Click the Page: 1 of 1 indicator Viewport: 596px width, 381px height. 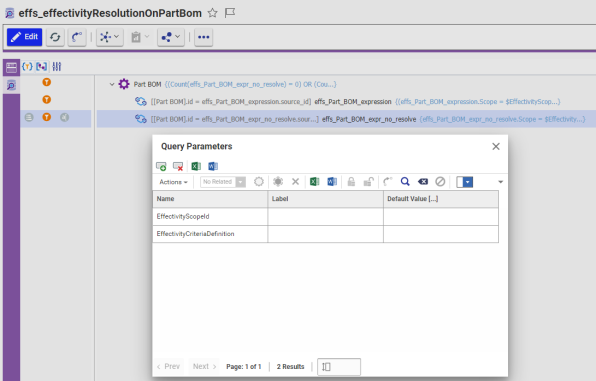tap(244, 367)
